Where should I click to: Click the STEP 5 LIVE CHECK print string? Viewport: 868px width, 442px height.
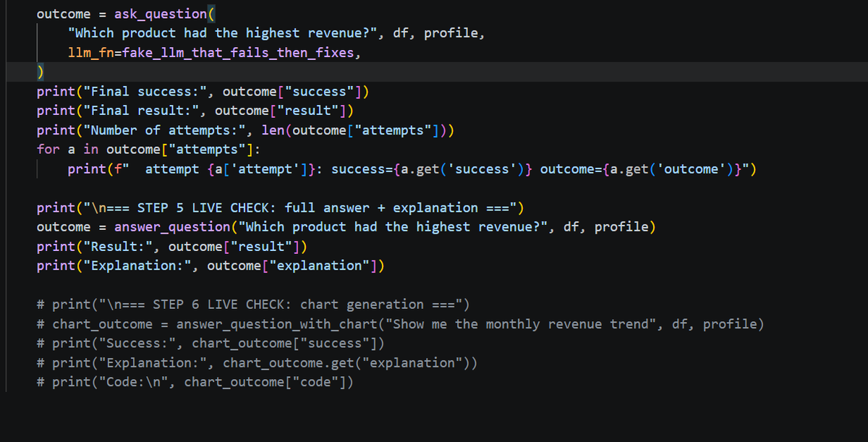[x=300, y=208]
